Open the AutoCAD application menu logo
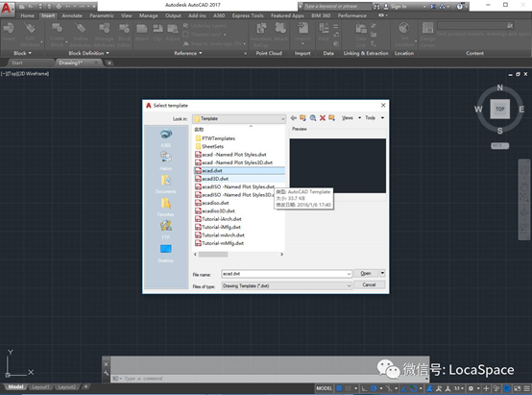 (6, 8)
